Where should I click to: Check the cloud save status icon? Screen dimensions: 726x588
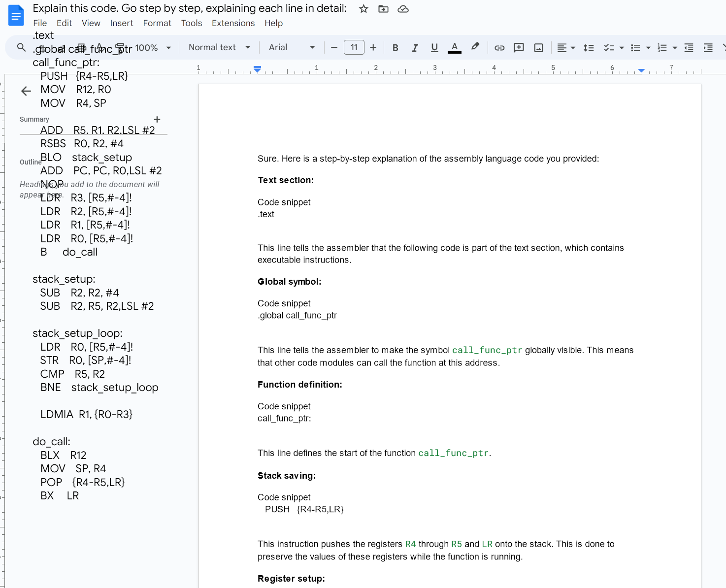tap(403, 9)
